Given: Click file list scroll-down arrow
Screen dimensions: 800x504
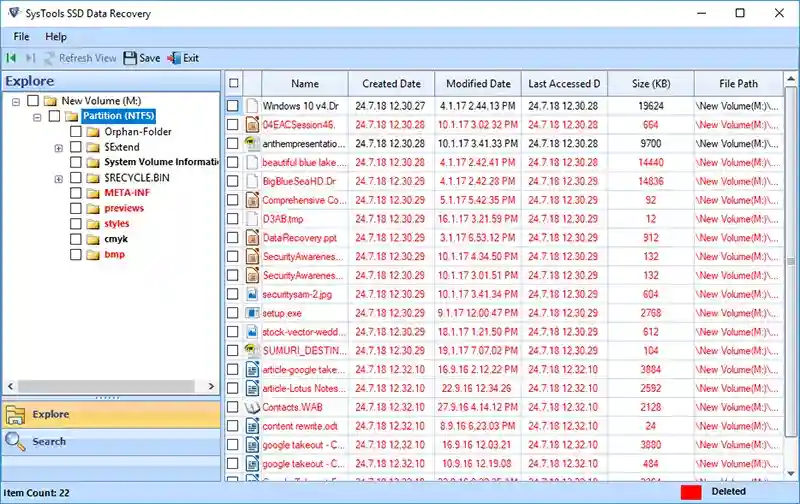Looking at the screenshot, I should (791, 474).
